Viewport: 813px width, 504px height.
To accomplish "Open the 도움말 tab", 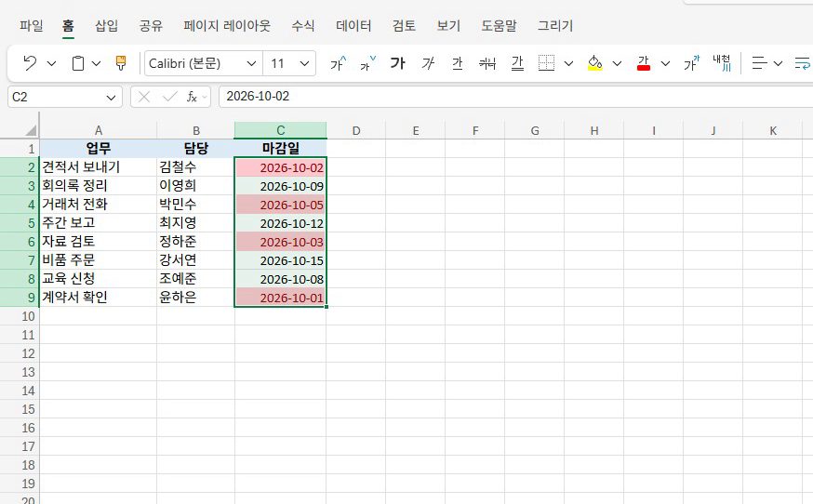I will coord(499,25).
